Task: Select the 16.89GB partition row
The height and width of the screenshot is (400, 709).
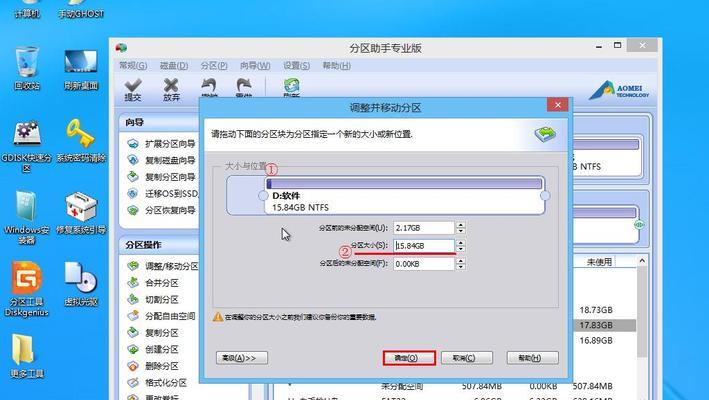Action: 596,340
